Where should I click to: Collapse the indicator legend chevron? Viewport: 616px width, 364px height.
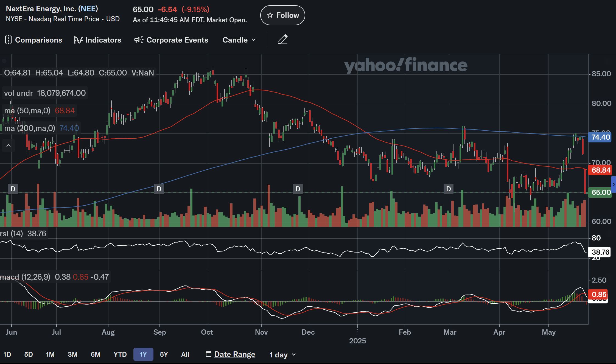[9, 145]
